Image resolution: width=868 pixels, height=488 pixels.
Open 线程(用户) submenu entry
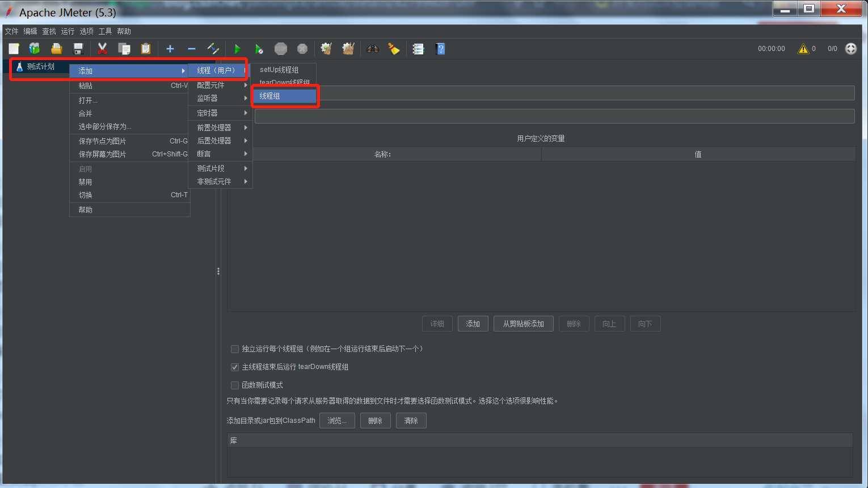(219, 70)
